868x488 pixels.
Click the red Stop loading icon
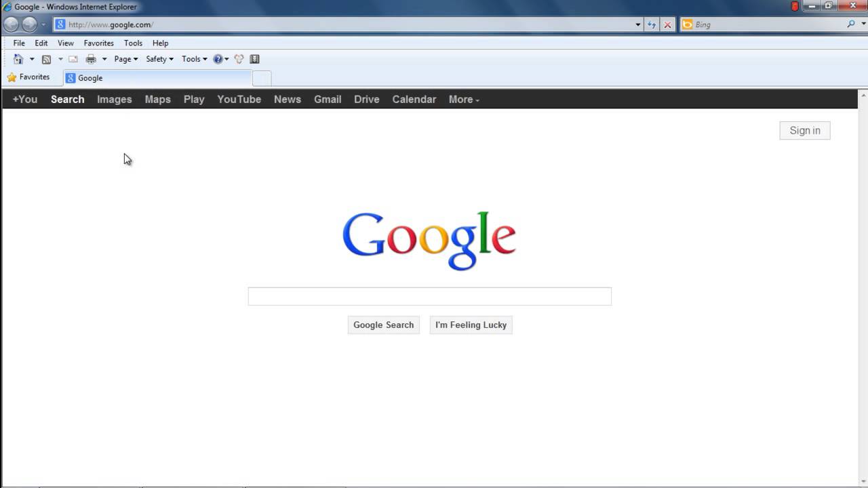[x=667, y=25]
